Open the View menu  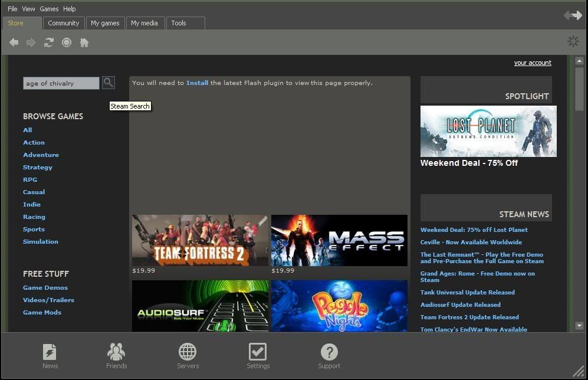pyautogui.click(x=28, y=9)
